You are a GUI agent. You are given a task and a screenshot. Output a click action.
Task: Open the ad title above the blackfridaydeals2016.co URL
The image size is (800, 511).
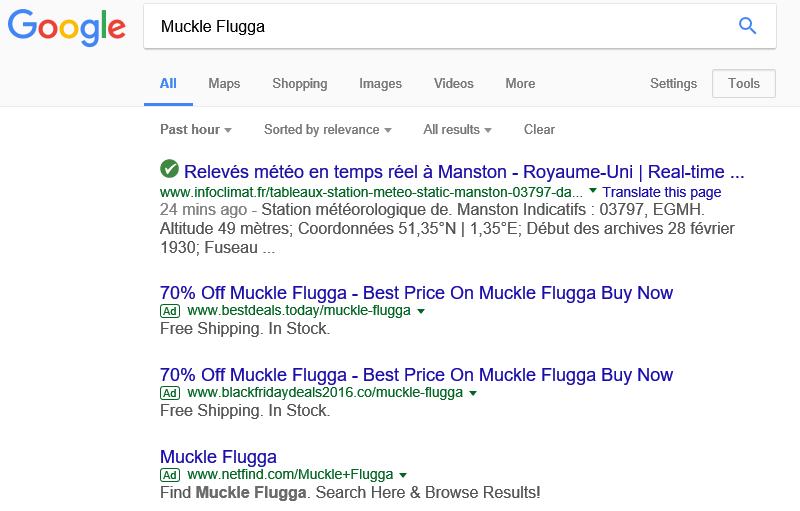coord(416,375)
